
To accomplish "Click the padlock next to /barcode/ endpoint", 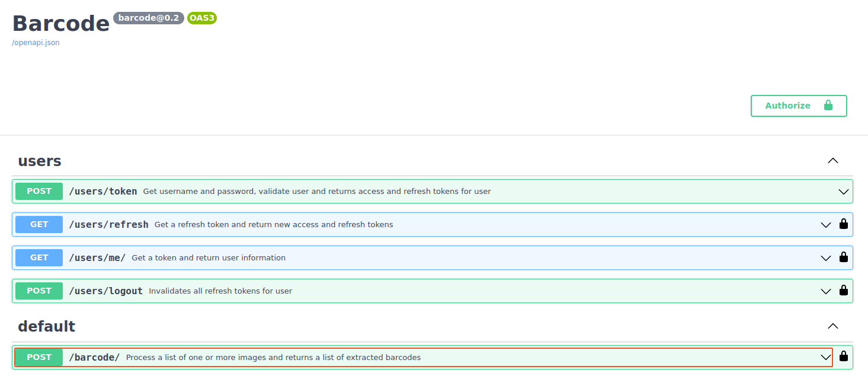I will coord(844,356).
